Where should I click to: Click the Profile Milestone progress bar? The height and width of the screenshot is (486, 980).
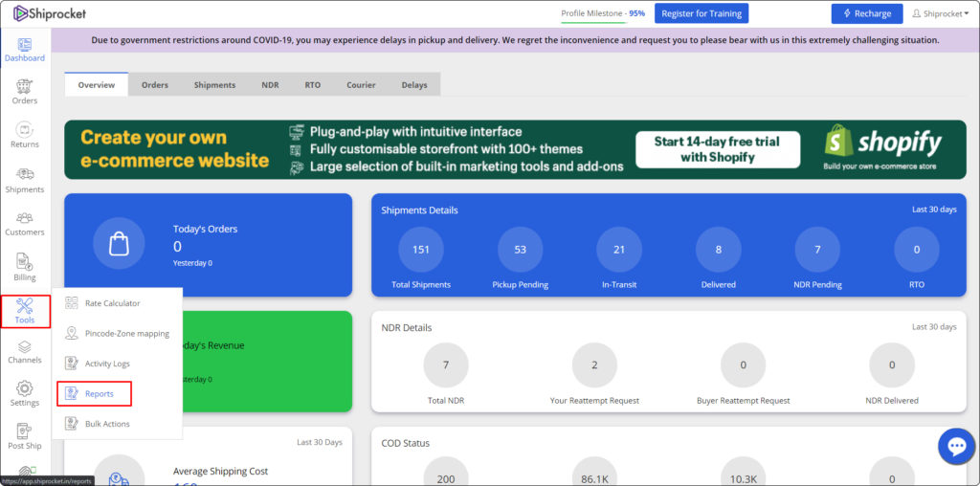(x=593, y=23)
